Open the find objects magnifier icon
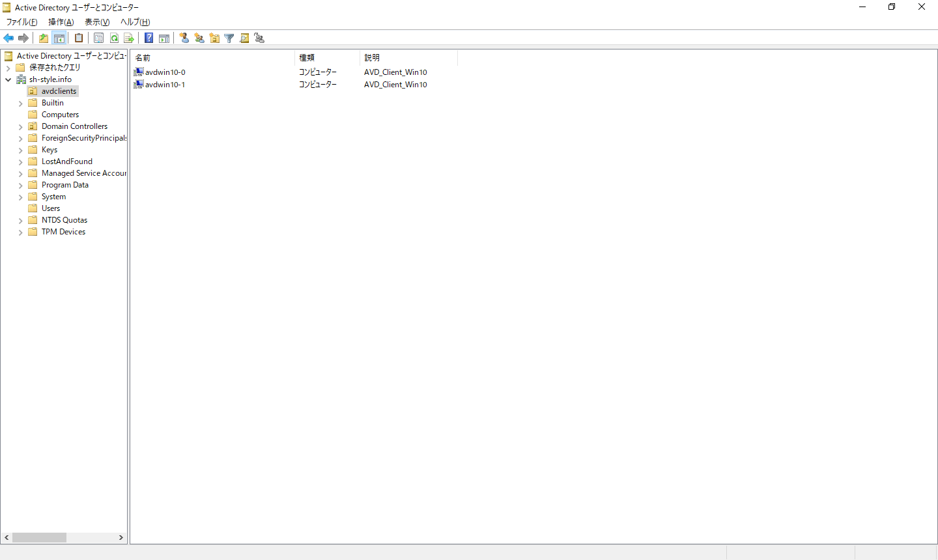Viewport: 938px width, 560px height. [x=244, y=38]
